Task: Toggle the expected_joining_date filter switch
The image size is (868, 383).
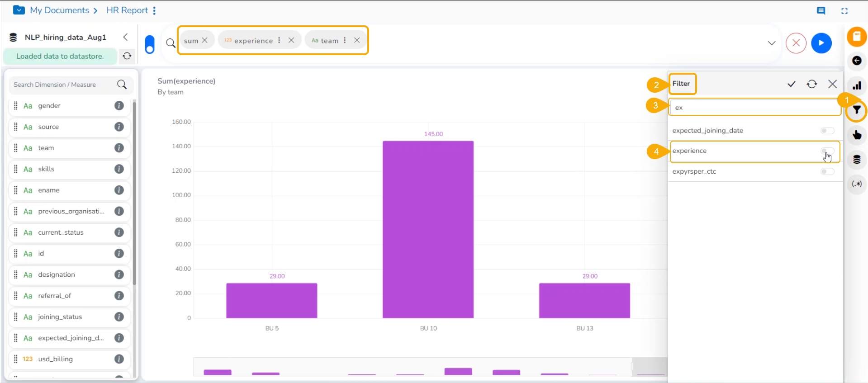Action: (x=827, y=131)
